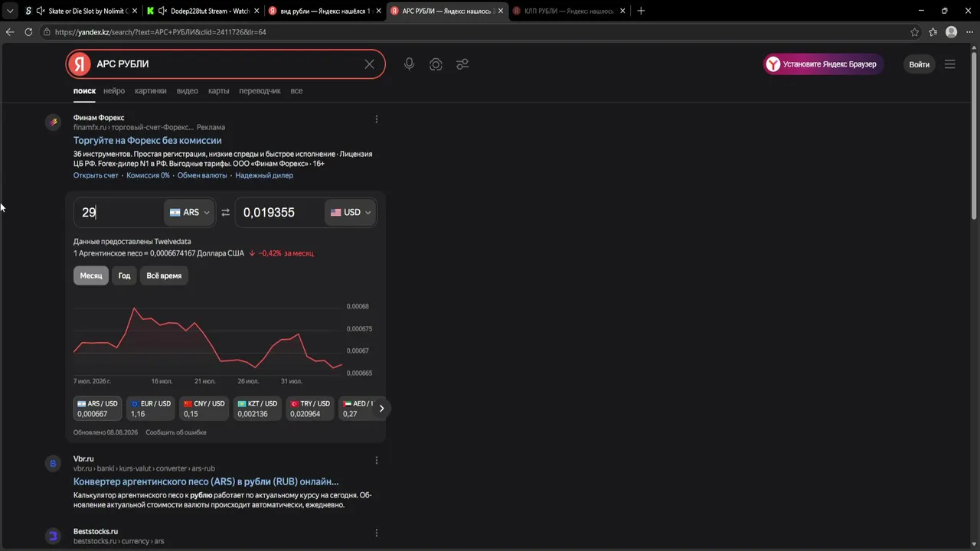Click the Обмен валюты sitelink
Screen dimensions: 980x551
(x=202, y=175)
